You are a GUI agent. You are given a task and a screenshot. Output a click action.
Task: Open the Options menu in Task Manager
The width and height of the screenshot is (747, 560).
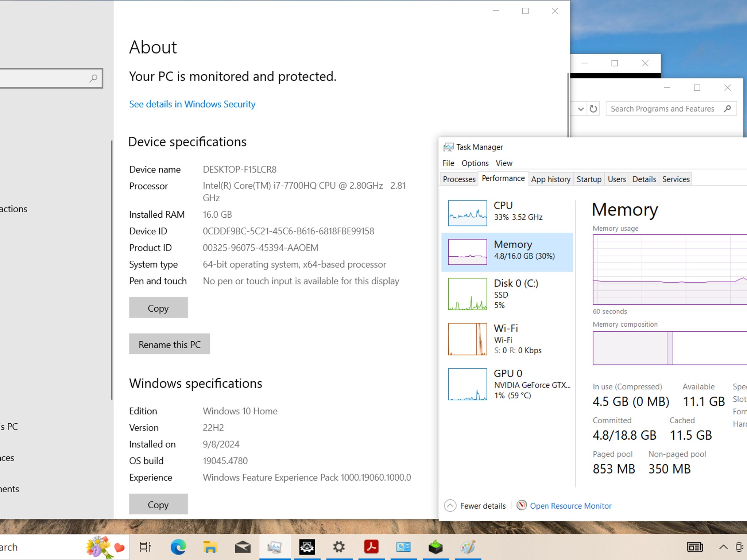[475, 163]
